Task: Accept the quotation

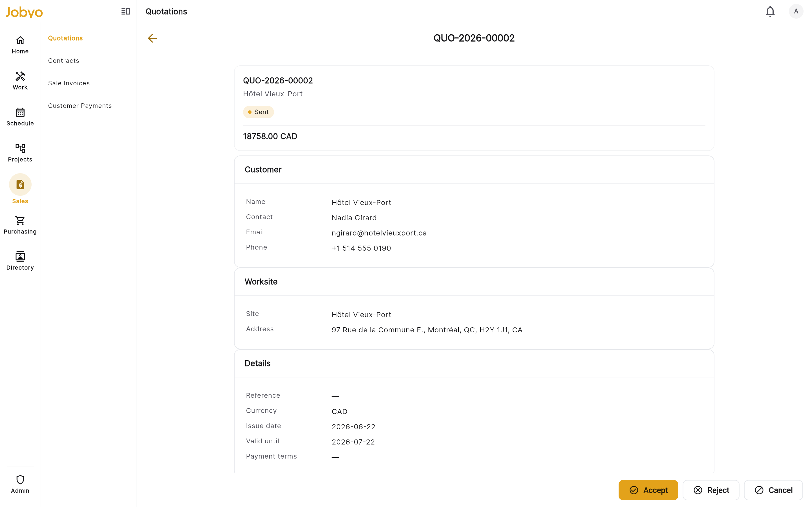Action: (648, 490)
